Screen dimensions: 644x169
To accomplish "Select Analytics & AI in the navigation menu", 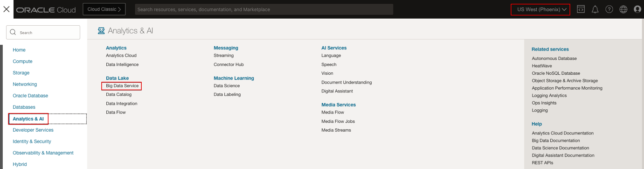I will click(x=28, y=119).
